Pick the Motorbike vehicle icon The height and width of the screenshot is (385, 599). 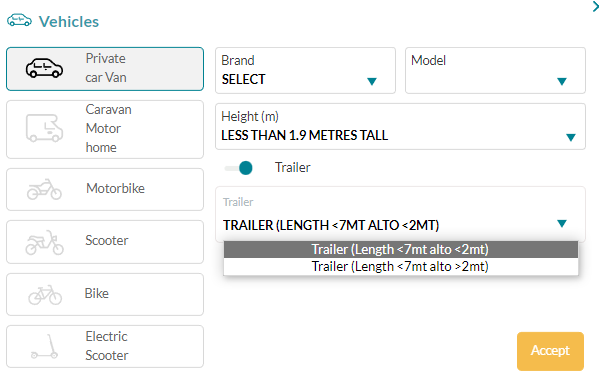click(x=44, y=189)
